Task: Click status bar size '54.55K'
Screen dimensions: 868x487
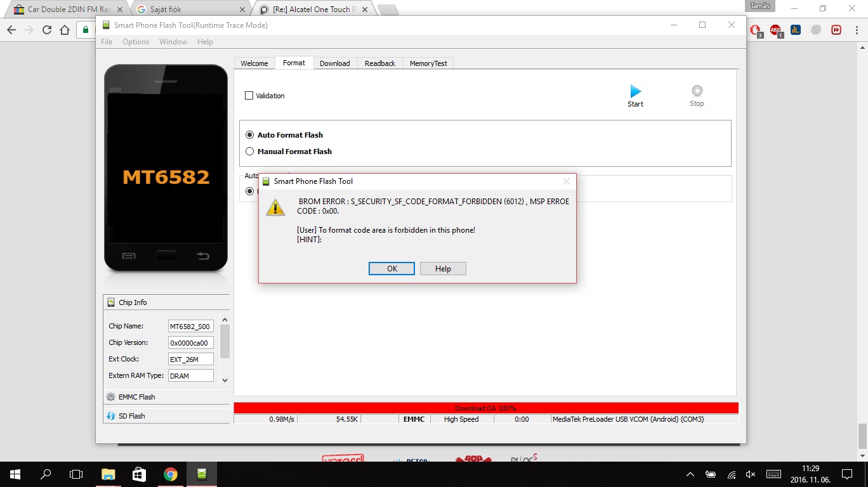Action: (348, 419)
